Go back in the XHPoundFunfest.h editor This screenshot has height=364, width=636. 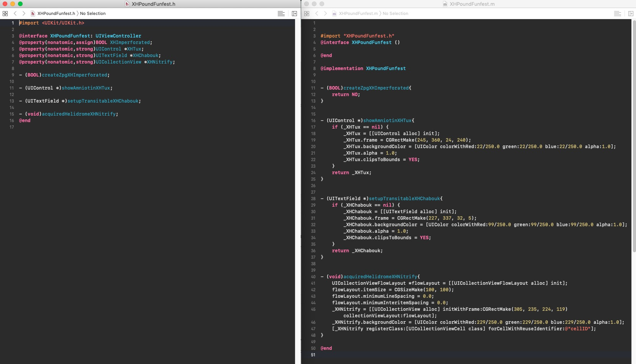pos(15,13)
